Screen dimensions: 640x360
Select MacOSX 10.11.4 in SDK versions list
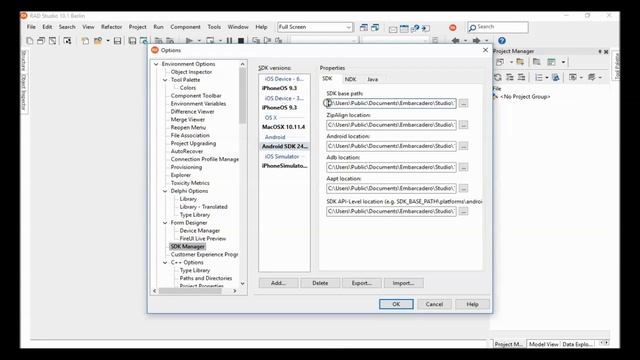(x=284, y=127)
